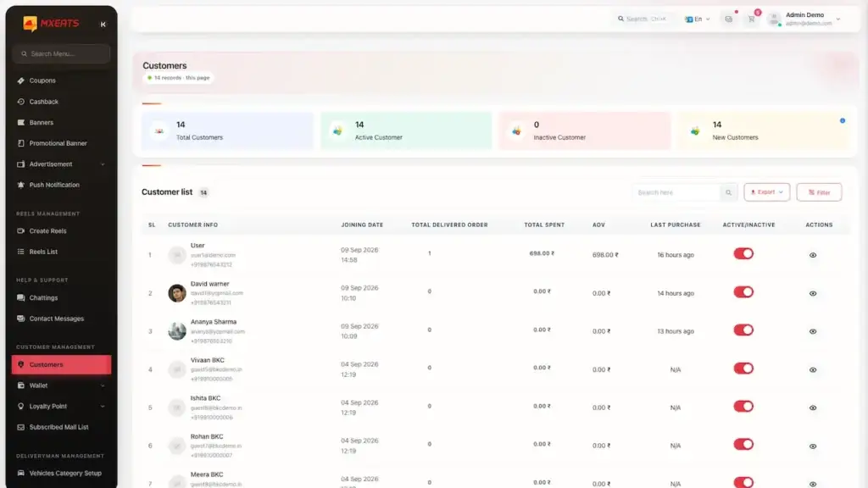This screenshot has height=488, width=868.
Task: Toggle active status for Meera BKC
Action: pos(743,482)
